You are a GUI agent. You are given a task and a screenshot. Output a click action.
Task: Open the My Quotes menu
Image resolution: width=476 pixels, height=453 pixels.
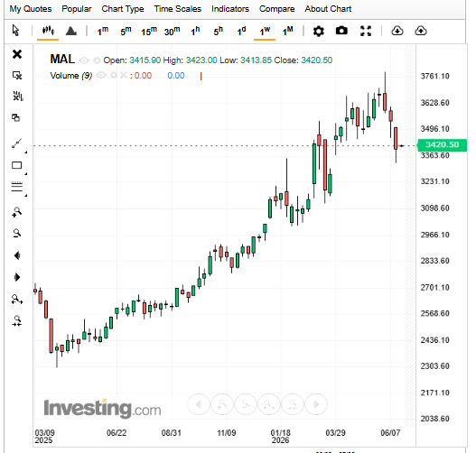(x=31, y=9)
